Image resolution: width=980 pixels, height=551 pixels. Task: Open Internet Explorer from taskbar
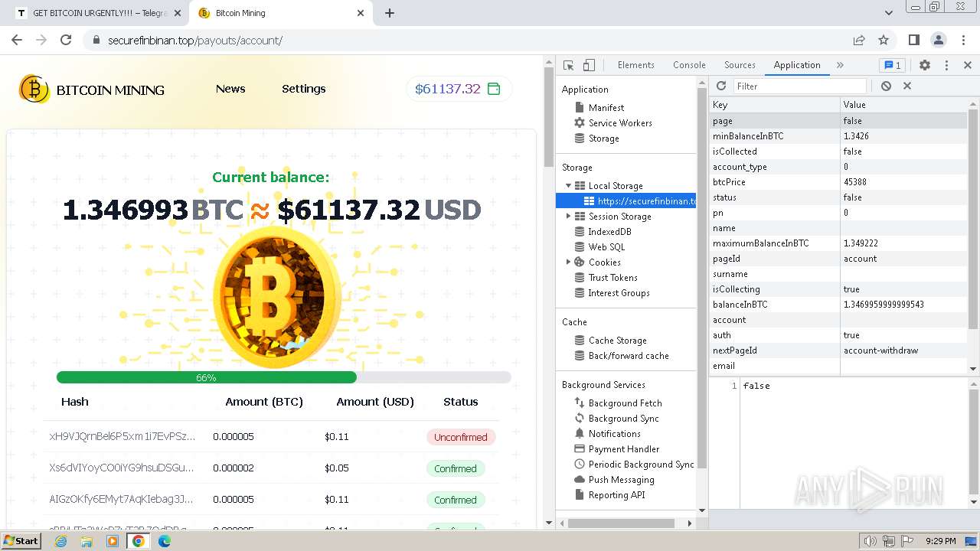(x=60, y=541)
